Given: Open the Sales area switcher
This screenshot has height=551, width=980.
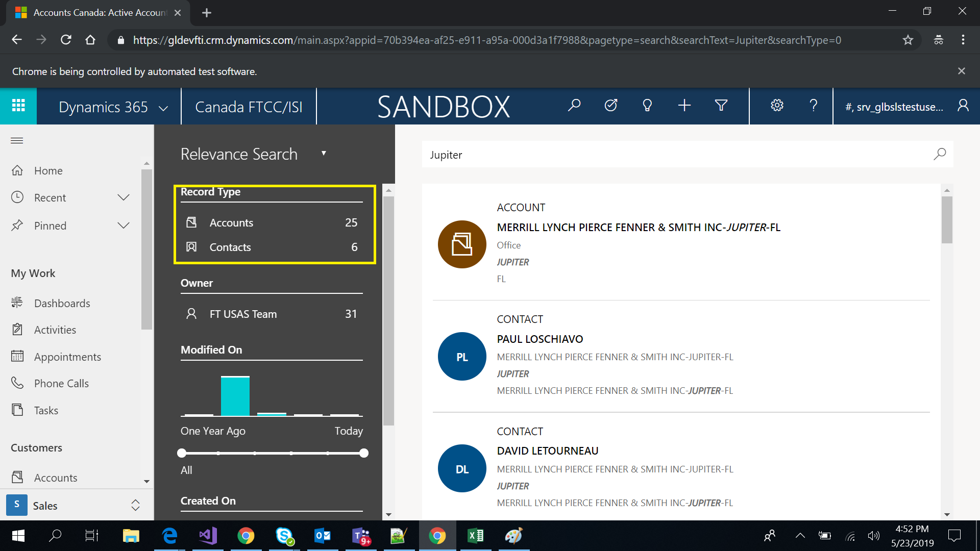Looking at the screenshot, I should (x=135, y=505).
